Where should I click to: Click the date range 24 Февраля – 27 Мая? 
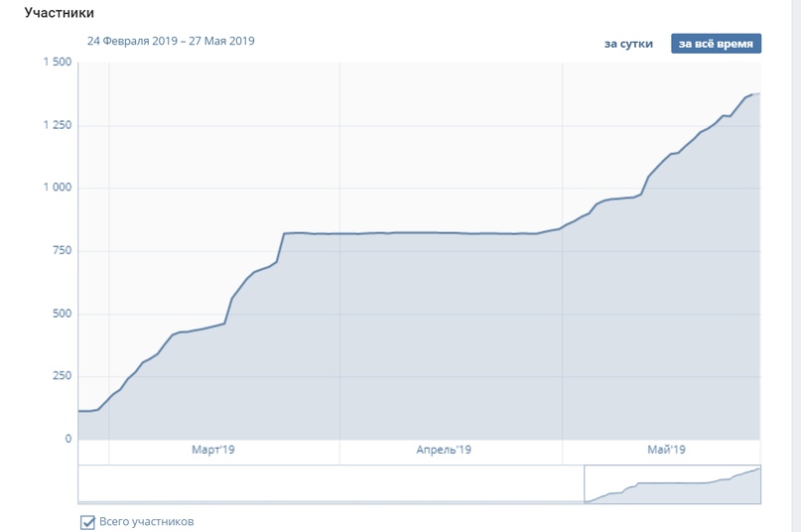[171, 41]
